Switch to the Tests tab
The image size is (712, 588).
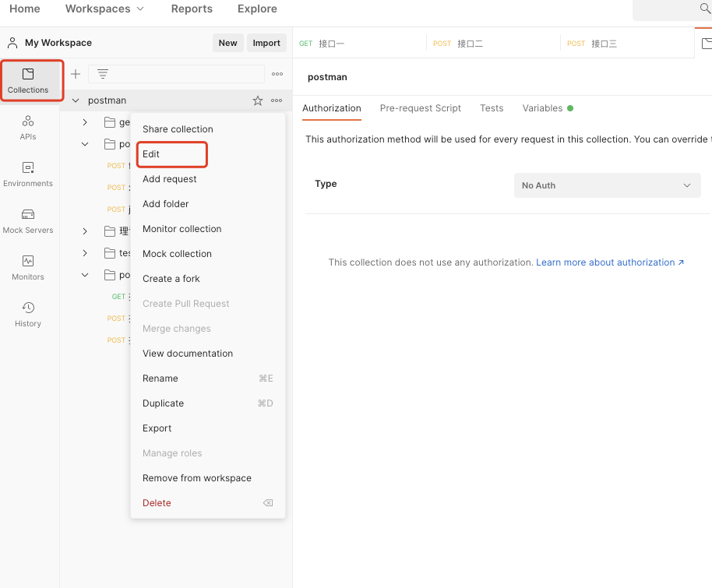tap(492, 108)
